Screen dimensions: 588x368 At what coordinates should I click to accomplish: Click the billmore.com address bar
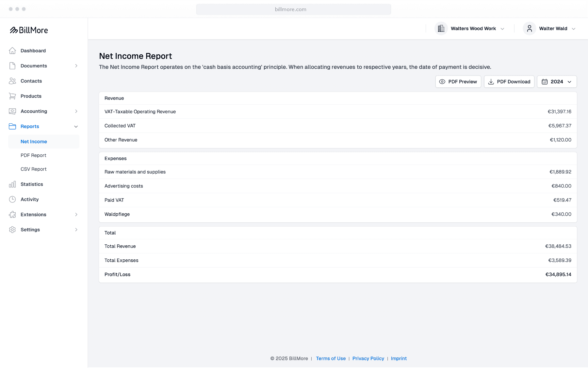coord(293,9)
